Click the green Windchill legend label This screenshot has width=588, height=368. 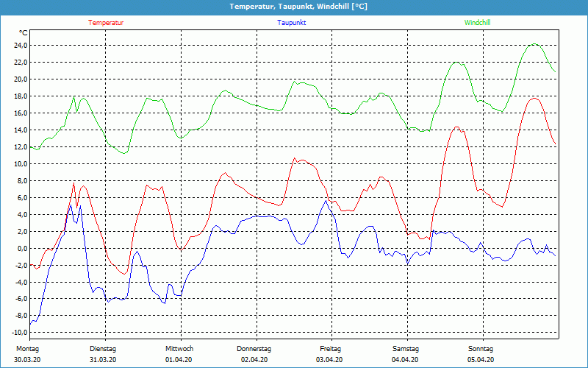477,23
